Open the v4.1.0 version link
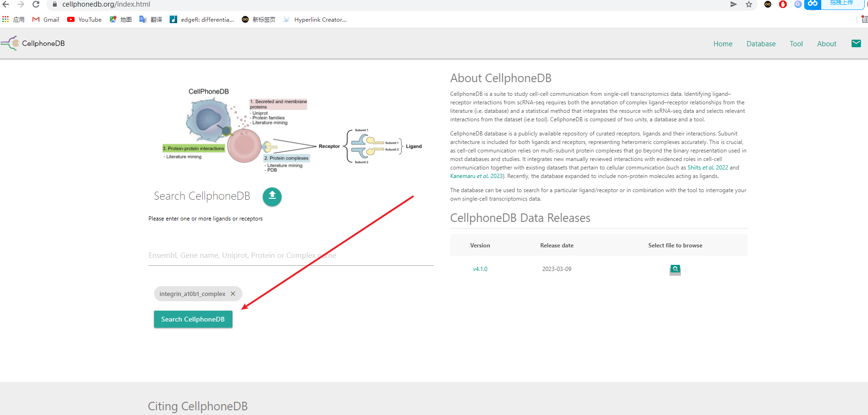The height and width of the screenshot is (415, 868). tap(480, 269)
